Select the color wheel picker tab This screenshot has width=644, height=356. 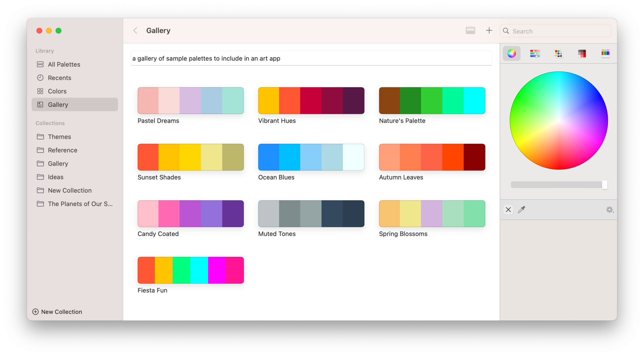click(x=511, y=54)
